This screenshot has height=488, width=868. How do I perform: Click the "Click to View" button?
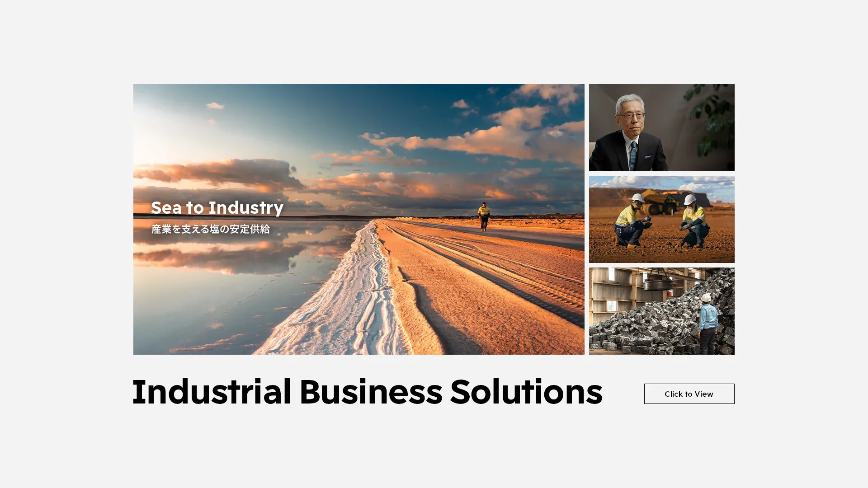(x=689, y=394)
